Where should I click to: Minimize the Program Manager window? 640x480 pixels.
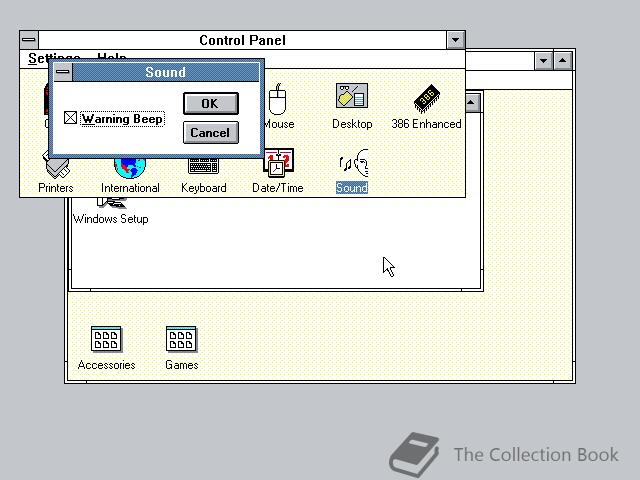[543, 61]
